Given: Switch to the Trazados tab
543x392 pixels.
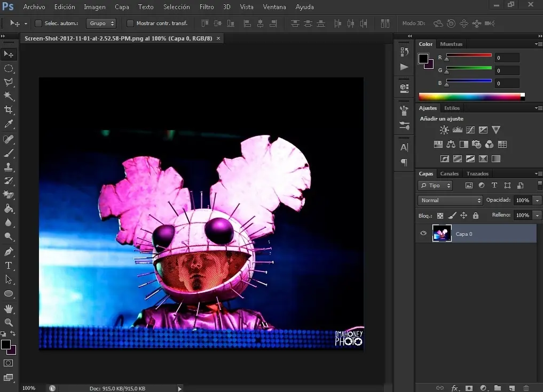Looking at the screenshot, I should (x=477, y=174).
